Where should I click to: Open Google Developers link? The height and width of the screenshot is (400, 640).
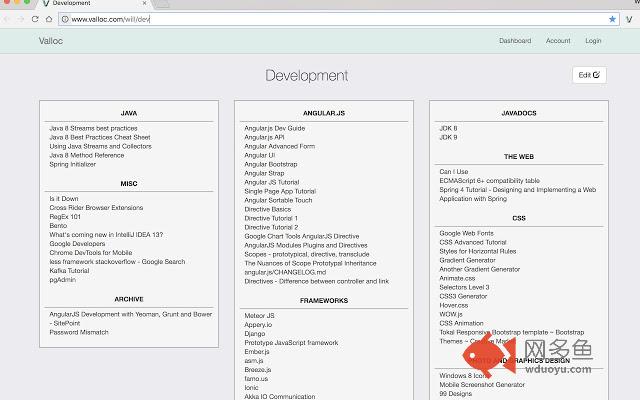pos(77,243)
